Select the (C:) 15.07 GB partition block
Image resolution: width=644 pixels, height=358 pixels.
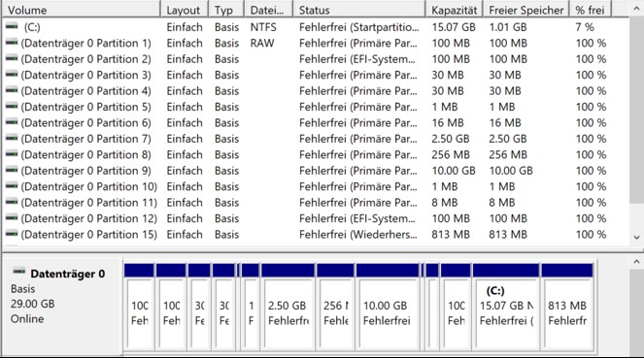tap(506, 308)
